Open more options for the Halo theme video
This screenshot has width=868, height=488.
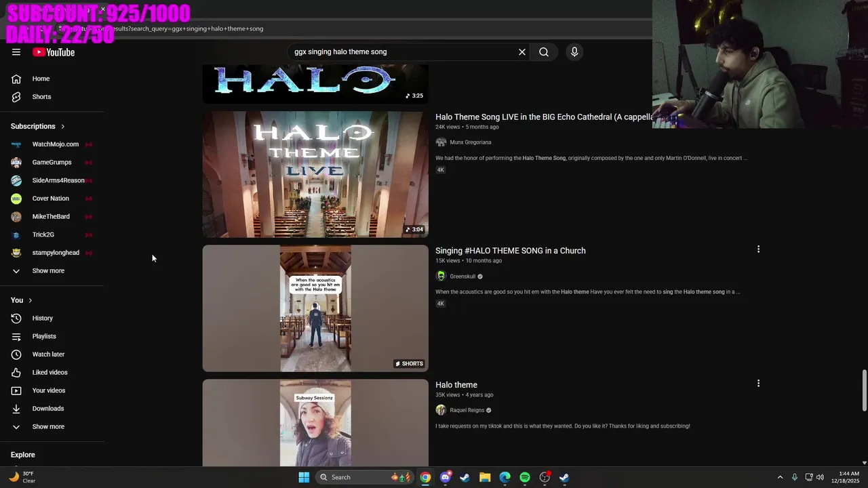click(758, 384)
